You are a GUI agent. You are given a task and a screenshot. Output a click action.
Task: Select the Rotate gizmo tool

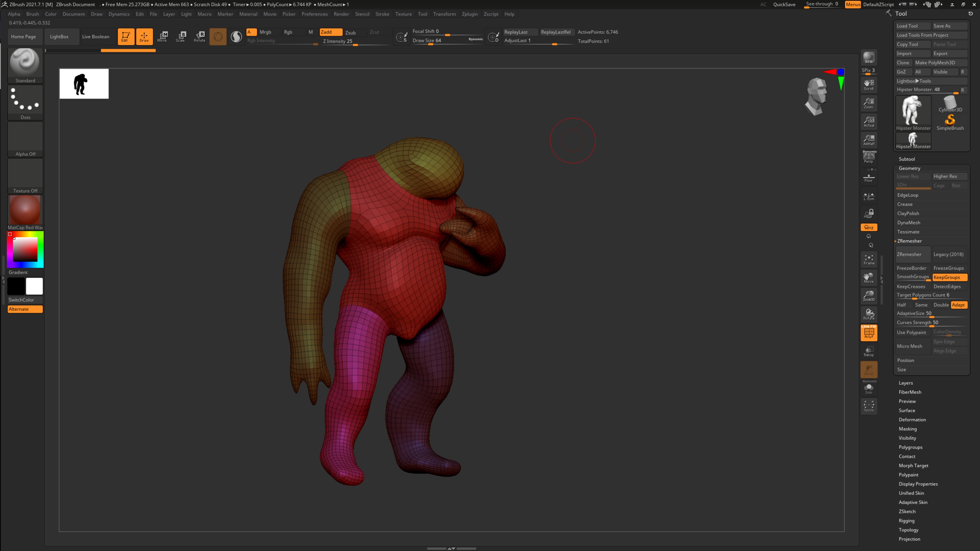point(199,36)
